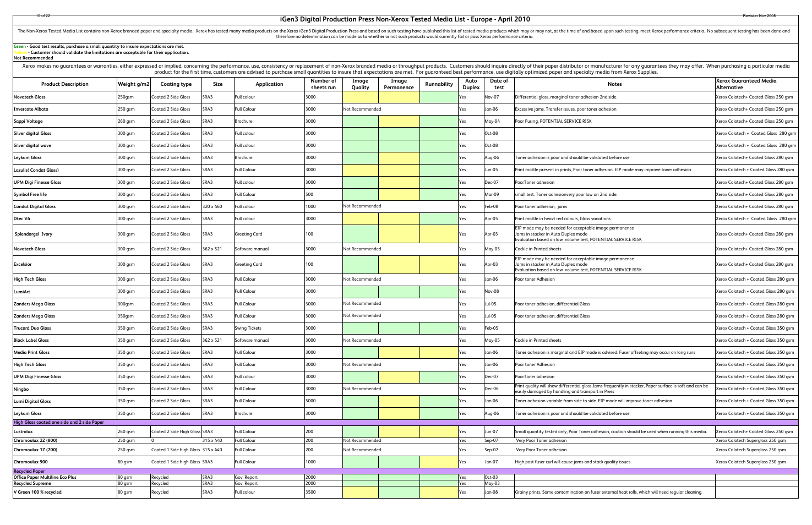Click the 'Notes' column header
The height and width of the screenshot is (525, 812).
click(x=614, y=84)
